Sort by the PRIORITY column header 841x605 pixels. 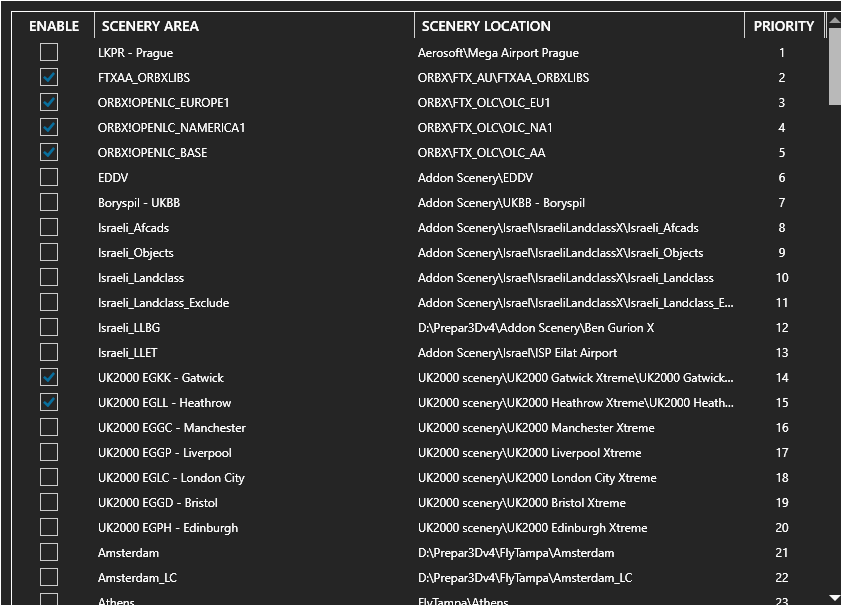pos(784,26)
